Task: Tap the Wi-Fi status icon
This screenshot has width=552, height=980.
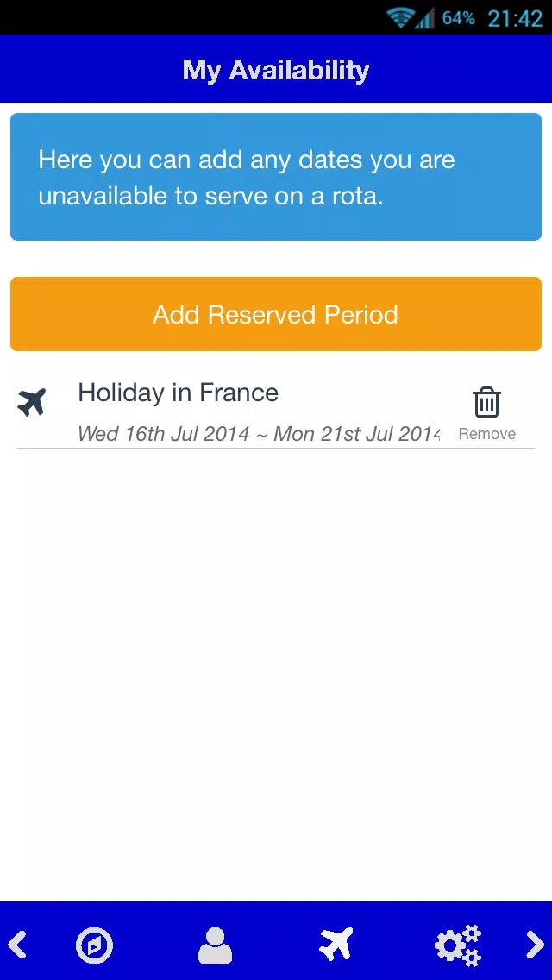Action: coord(398,17)
